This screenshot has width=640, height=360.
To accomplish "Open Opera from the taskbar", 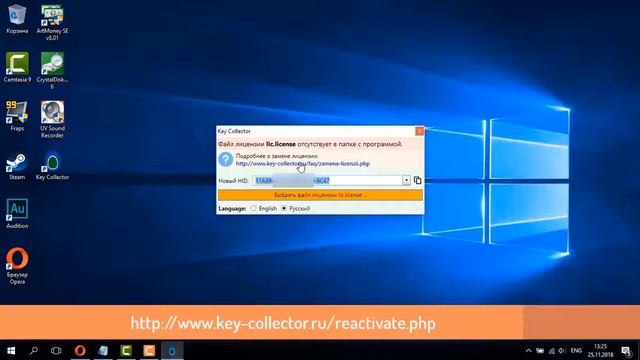I will [80, 350].
